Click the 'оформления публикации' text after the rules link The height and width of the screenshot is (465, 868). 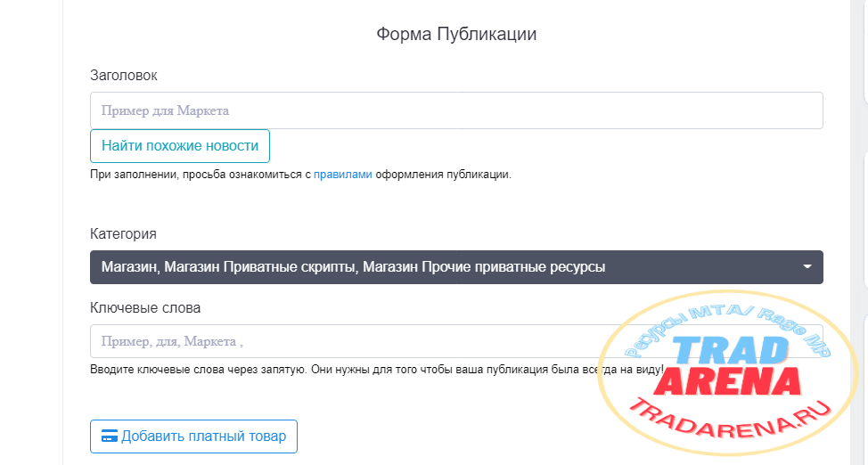pyautogui.click(x=443, y=175)
